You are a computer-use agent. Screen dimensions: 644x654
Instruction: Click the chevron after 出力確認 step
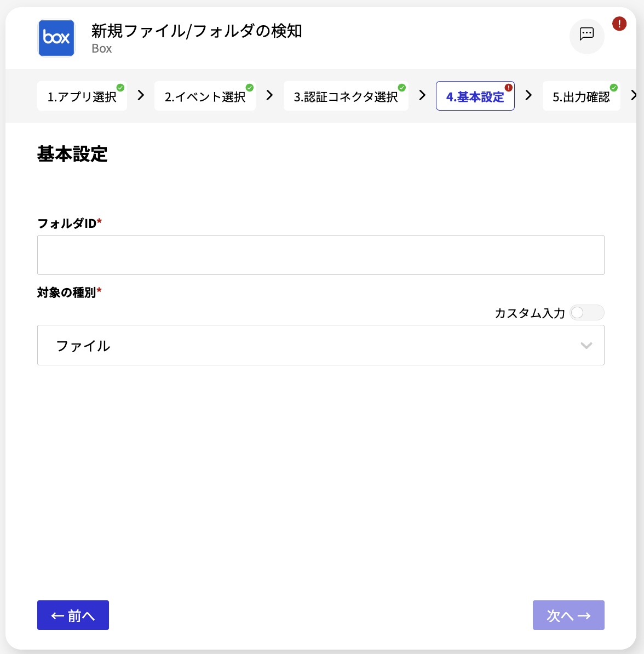click(634, 95)
